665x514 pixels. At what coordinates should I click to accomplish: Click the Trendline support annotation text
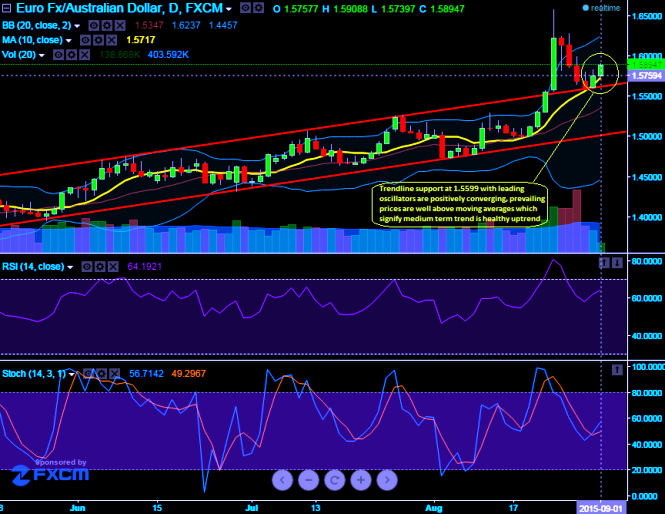coord(462,204)
